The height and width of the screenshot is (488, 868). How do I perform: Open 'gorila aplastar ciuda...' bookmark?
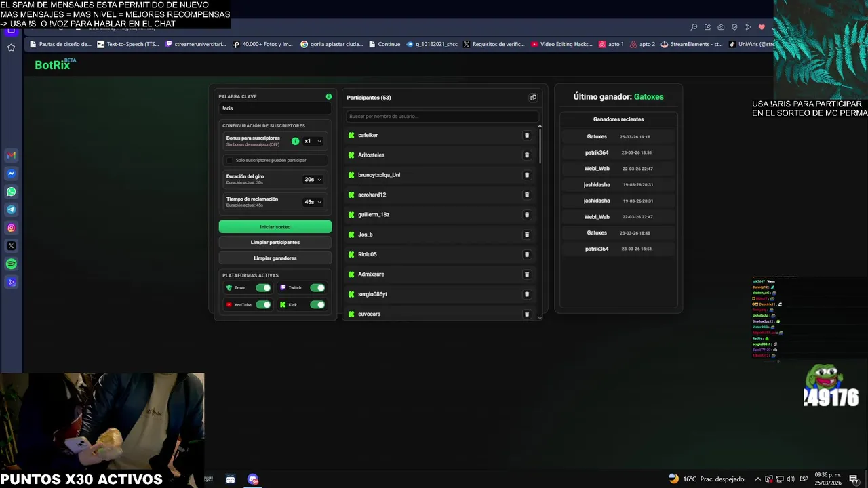(332, 45)
